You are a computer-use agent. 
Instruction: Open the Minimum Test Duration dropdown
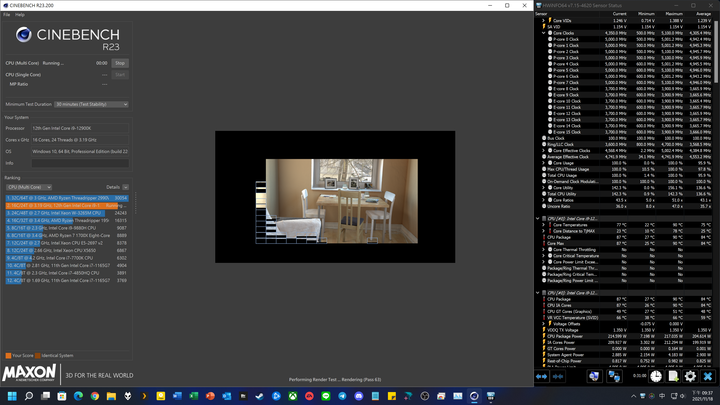(x=91, y=104)
